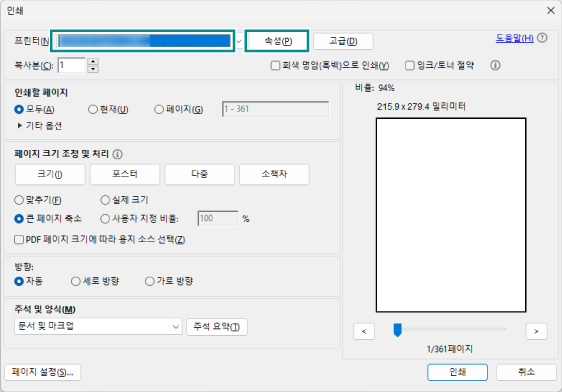Switch to 소책자 booklet mode
This screenshot has height=392, width=562.
point(274,175)
